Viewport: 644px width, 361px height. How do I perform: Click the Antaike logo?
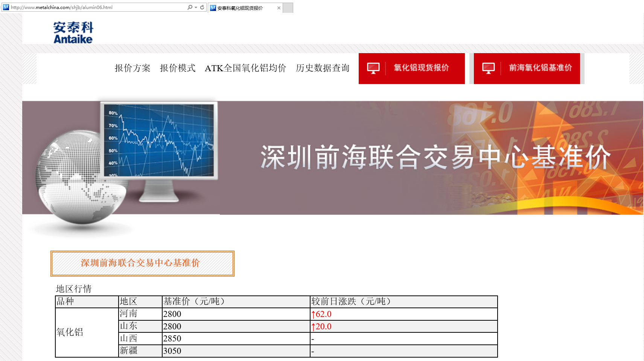click(73, 32)
